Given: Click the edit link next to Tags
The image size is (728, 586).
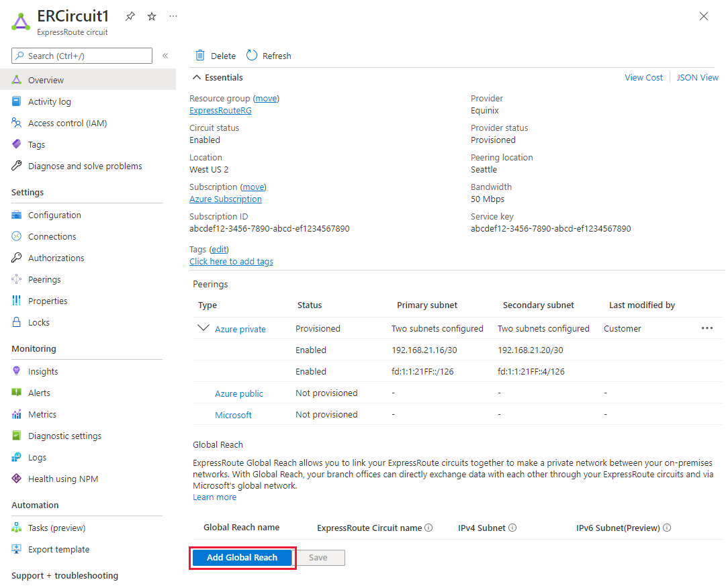Looking at the screenshot, I should tap(219, 250).
